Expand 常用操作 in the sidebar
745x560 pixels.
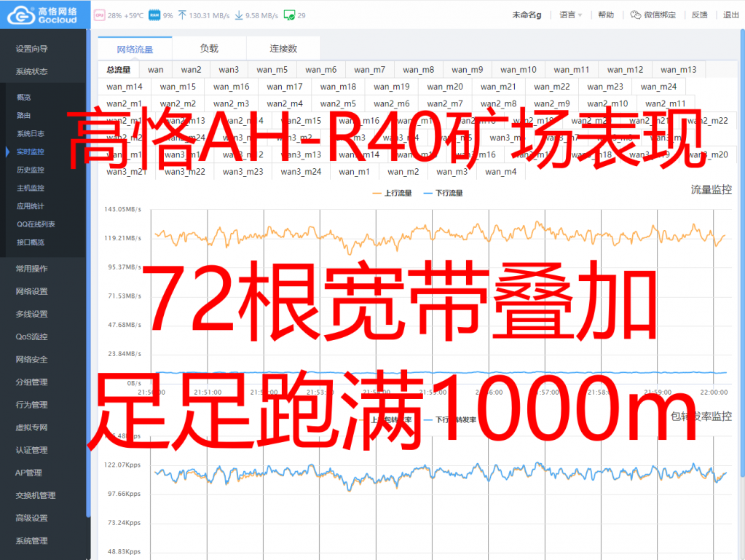coord(31,269)
